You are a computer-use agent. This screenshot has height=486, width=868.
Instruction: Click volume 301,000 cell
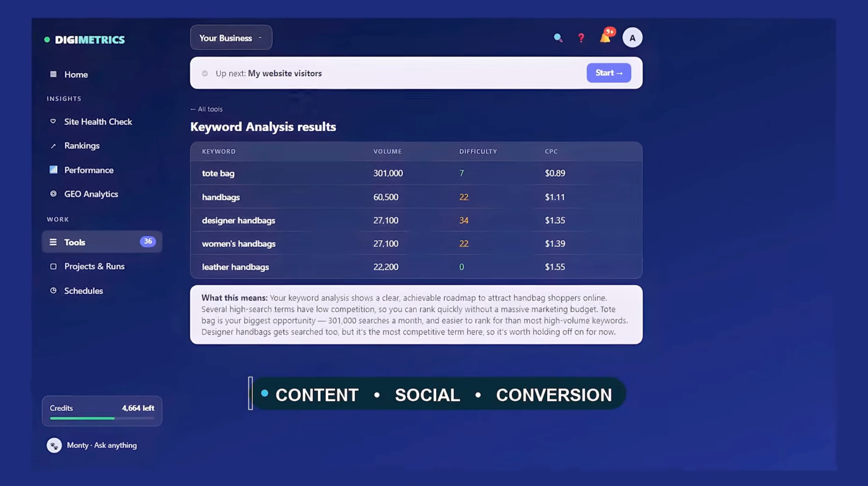tap(388, 173)
